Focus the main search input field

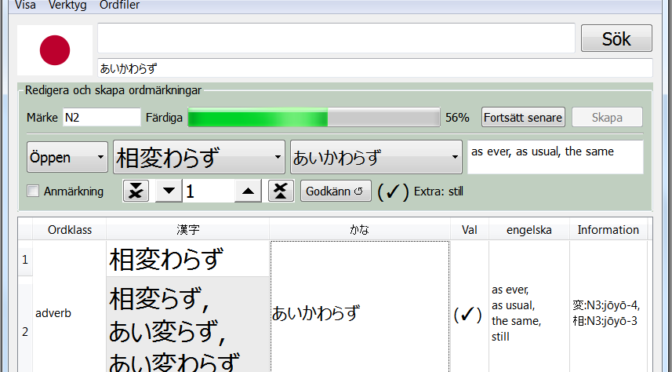[x=336, y=38]
